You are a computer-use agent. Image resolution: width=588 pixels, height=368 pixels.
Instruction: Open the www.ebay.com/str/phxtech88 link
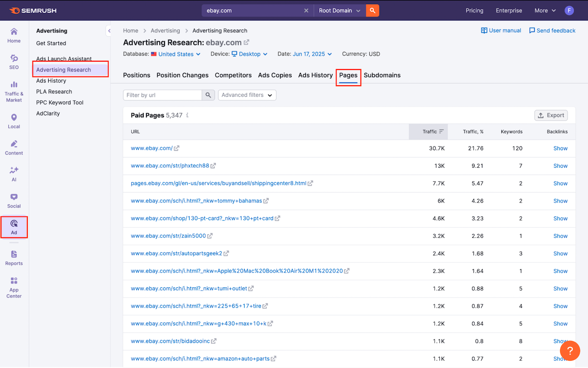click(170, 166)
